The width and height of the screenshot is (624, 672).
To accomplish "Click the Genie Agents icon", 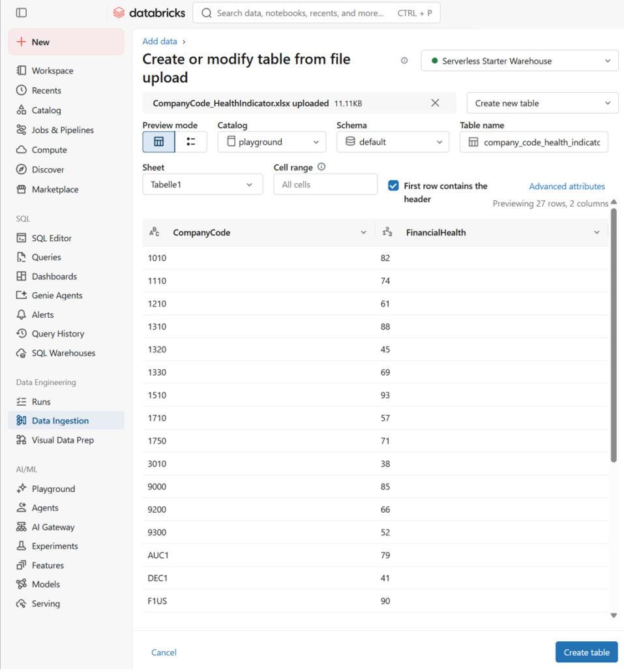I will tap(22, 296).
